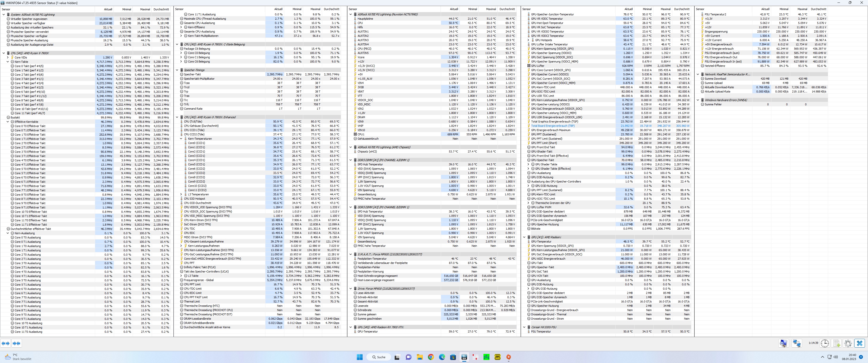Image resolution: width=868 pixels, height=363 pixels.
Task: Widen columns with the outward-arrows button
Action: point(5,344)
